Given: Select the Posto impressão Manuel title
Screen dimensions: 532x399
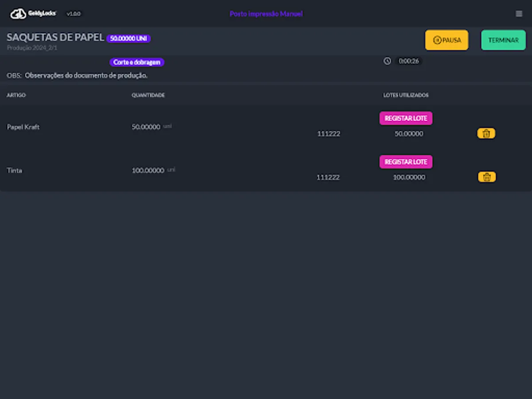Looking at the screenshot, I should pyautogui.click(x=266, y=14).
